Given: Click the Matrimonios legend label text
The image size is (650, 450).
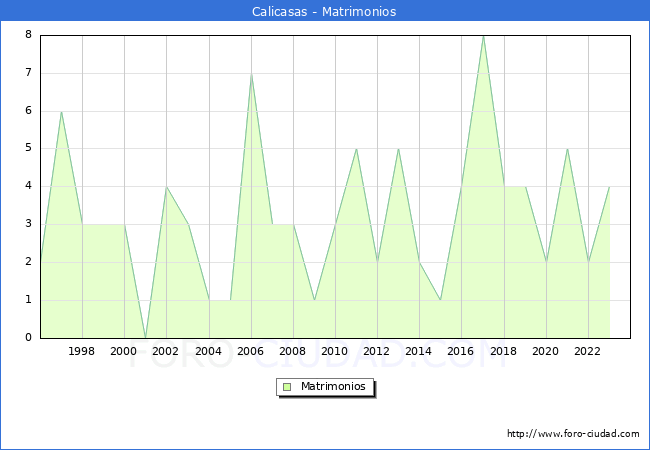Looking at the screenshot, I should (332, 386).
